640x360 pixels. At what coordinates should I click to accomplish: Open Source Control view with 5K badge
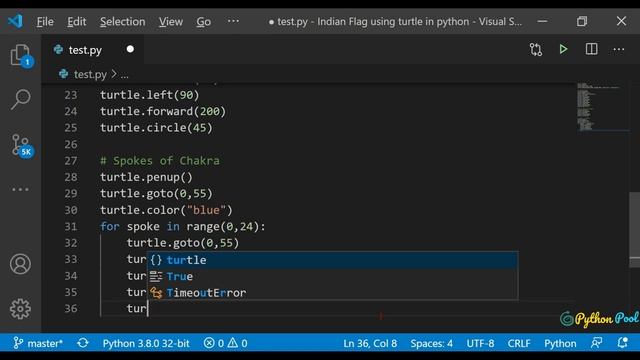[21, 146]
